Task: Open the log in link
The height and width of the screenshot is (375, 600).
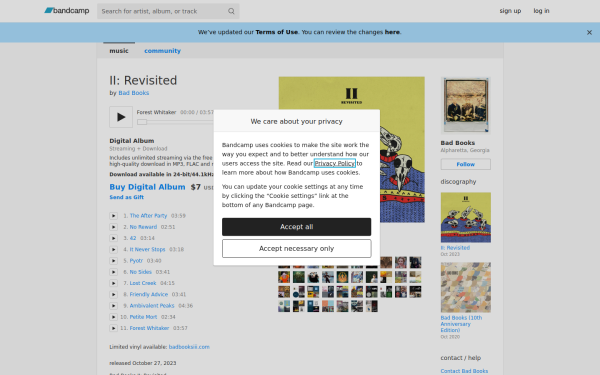Action: 541,11
